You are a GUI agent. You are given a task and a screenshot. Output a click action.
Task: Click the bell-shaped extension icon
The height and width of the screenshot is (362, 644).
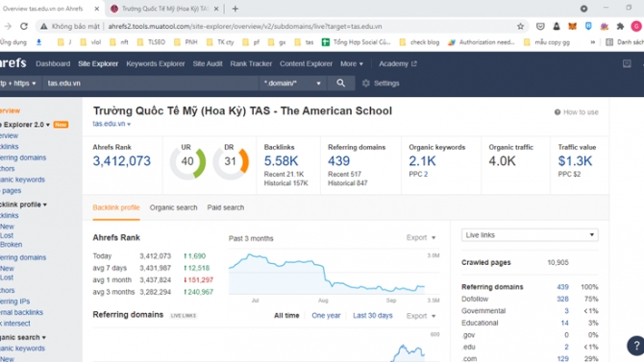[x=557, y=26]
